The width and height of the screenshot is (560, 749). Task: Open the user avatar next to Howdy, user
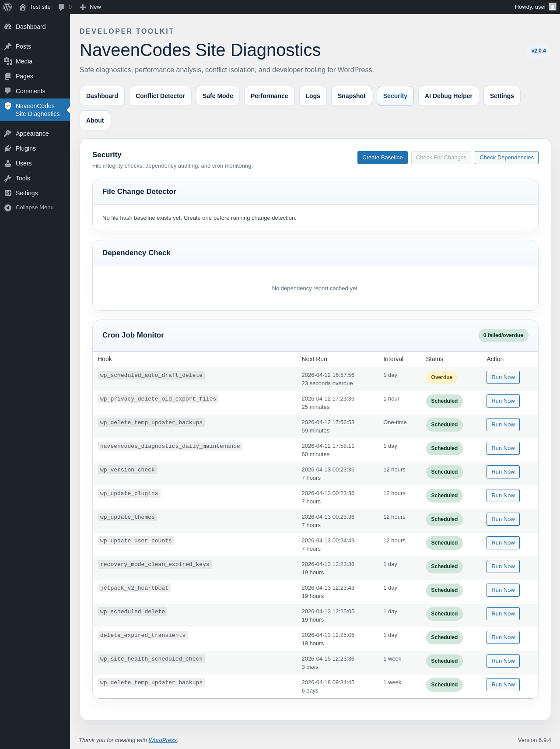click(x=553, y=7)
